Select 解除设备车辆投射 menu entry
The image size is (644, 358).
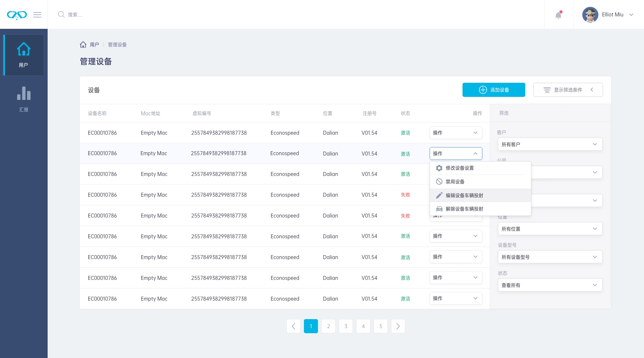point(464,209)
